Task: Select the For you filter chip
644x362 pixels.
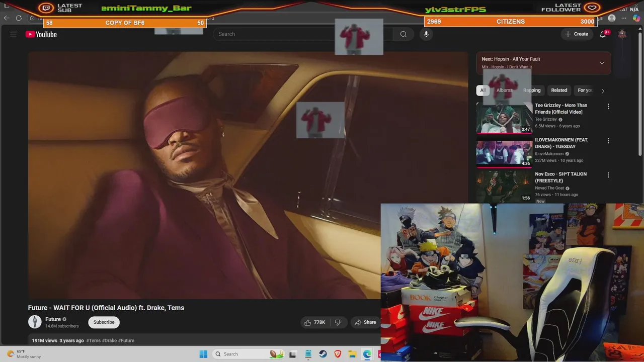Action: click(585, 90)
